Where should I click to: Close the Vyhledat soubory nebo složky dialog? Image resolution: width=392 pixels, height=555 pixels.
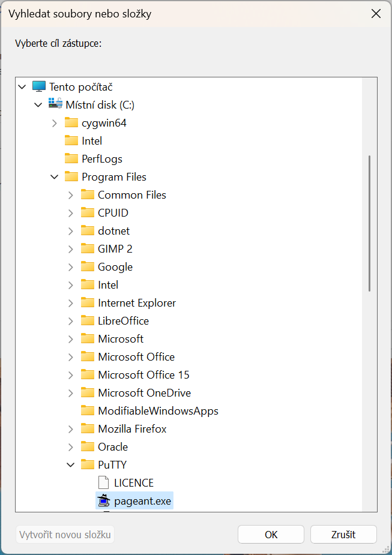376,14
